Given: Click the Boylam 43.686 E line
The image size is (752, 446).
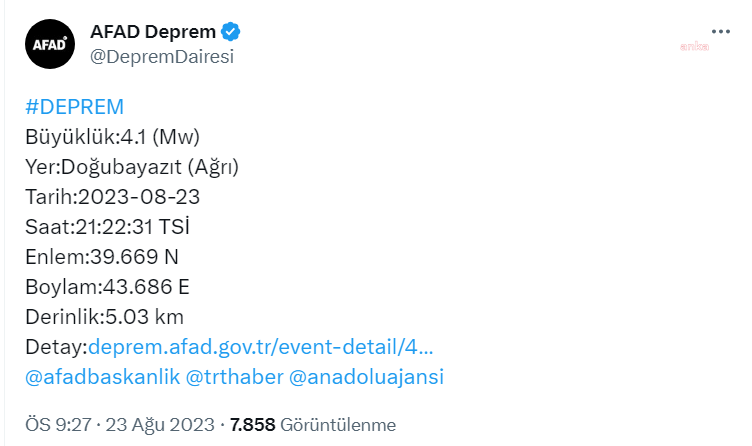Looking at the screenshot, I should click(x=107, y=288).
